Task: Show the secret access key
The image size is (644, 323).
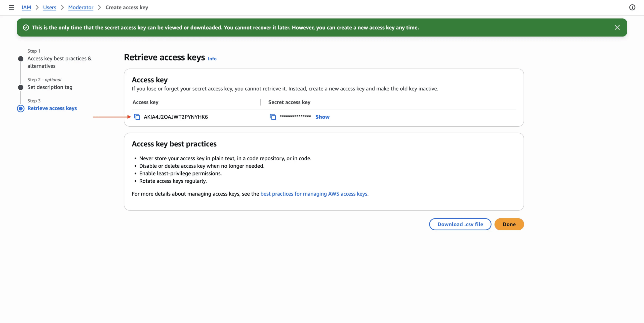Action: click(323, 117)
